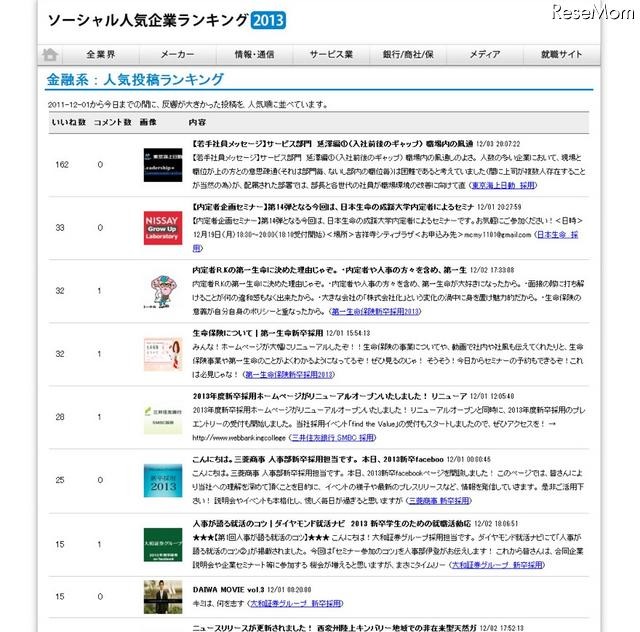Image resolution: width=640 pixels, height=632 pixels.
Task: Open post title 【若手社員メッセージ】サービス部門
Action: [x=333, y=144]
